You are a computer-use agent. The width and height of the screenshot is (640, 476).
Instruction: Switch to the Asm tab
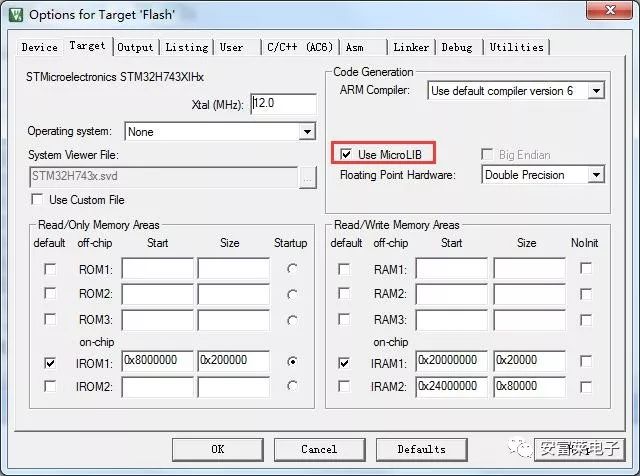click(x=363, y=47)
